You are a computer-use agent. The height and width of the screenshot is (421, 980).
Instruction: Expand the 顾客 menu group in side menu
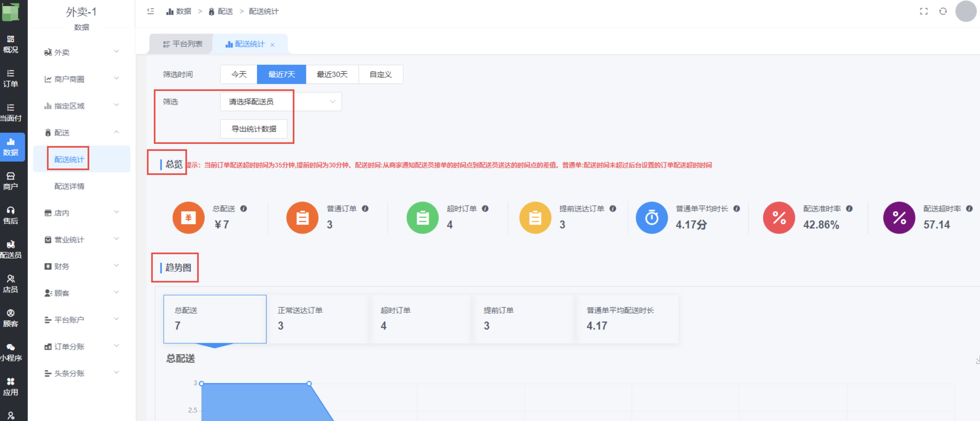[82, 293]
